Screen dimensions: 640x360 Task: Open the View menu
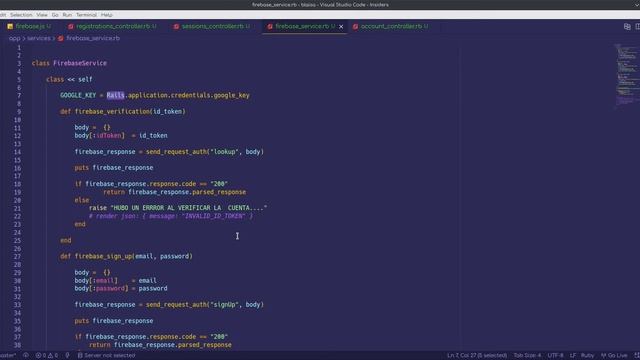click(x=42, y=15)
